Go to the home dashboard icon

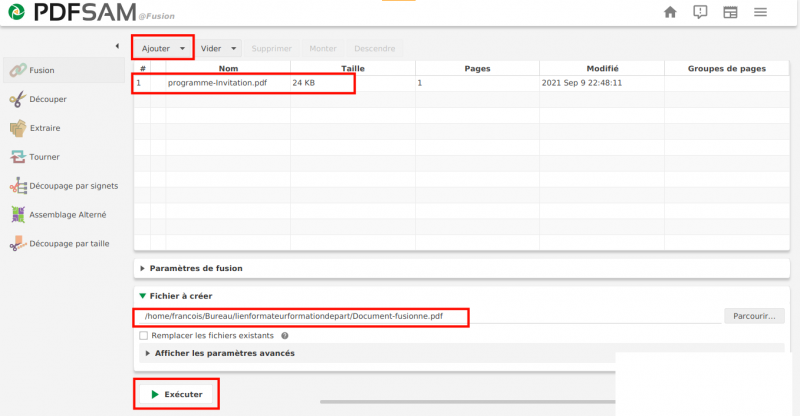(670, 12)
